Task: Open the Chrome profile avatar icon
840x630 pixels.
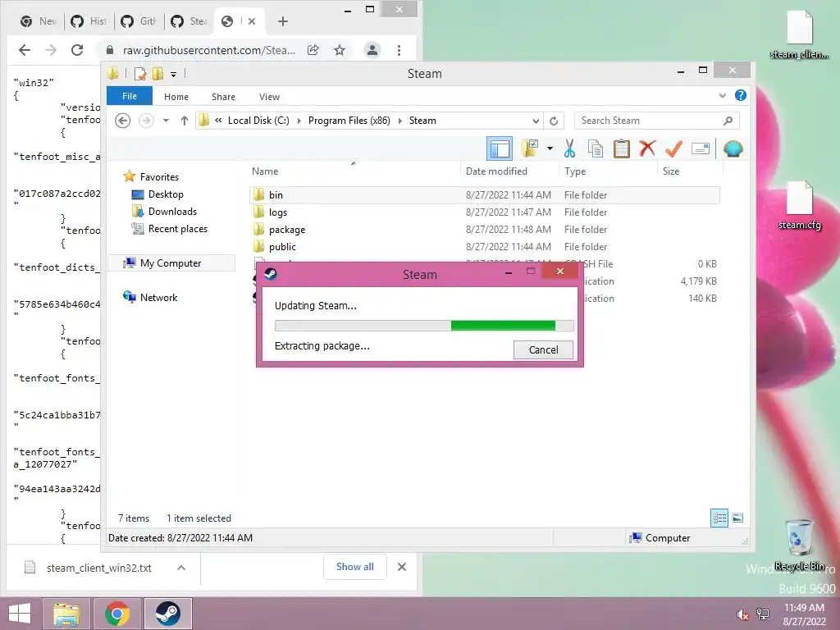Action: [x=372, y=50]
